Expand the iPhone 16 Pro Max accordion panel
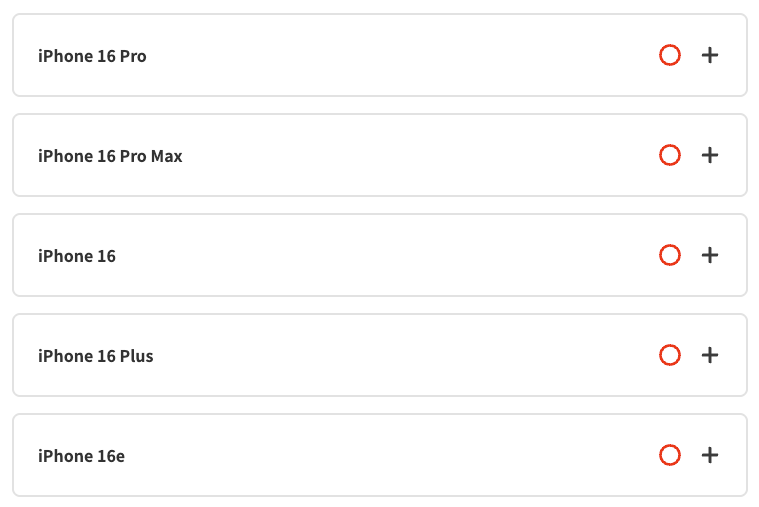 coord(380,156)
